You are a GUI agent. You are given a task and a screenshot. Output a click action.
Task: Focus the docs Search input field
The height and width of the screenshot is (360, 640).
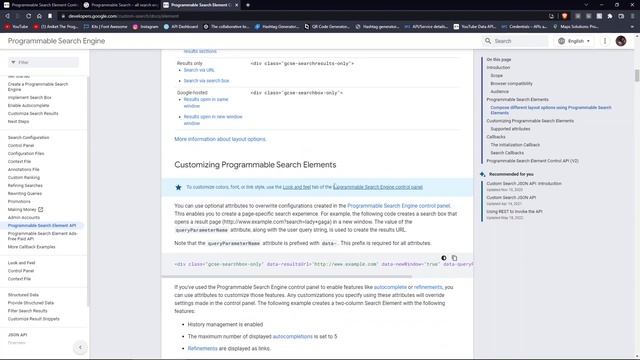[x=516, y=41]
